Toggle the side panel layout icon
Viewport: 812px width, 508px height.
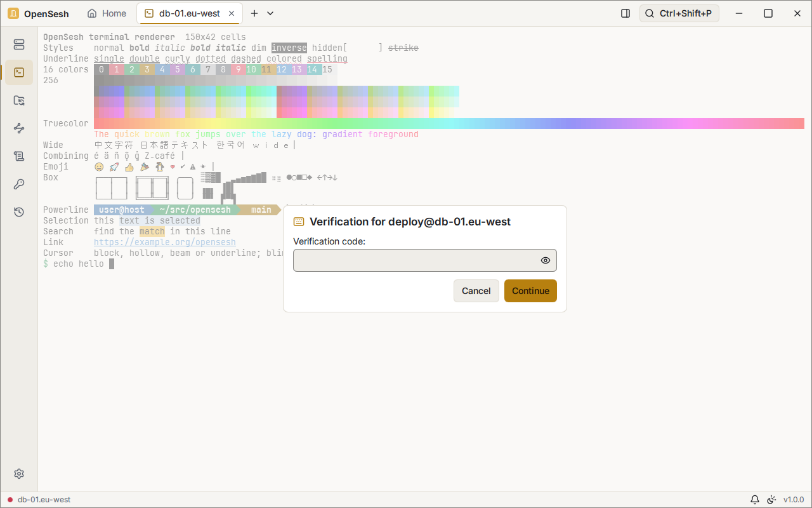625,13
